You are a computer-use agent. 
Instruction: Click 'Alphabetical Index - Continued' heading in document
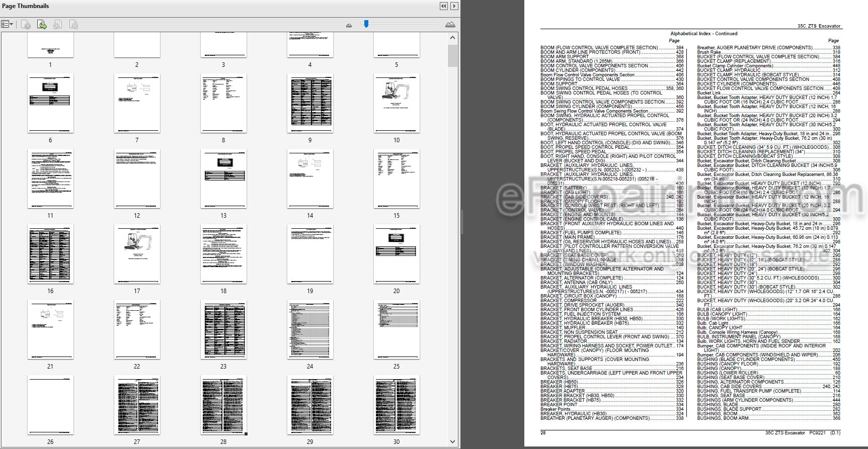click(x=704, y=34)
